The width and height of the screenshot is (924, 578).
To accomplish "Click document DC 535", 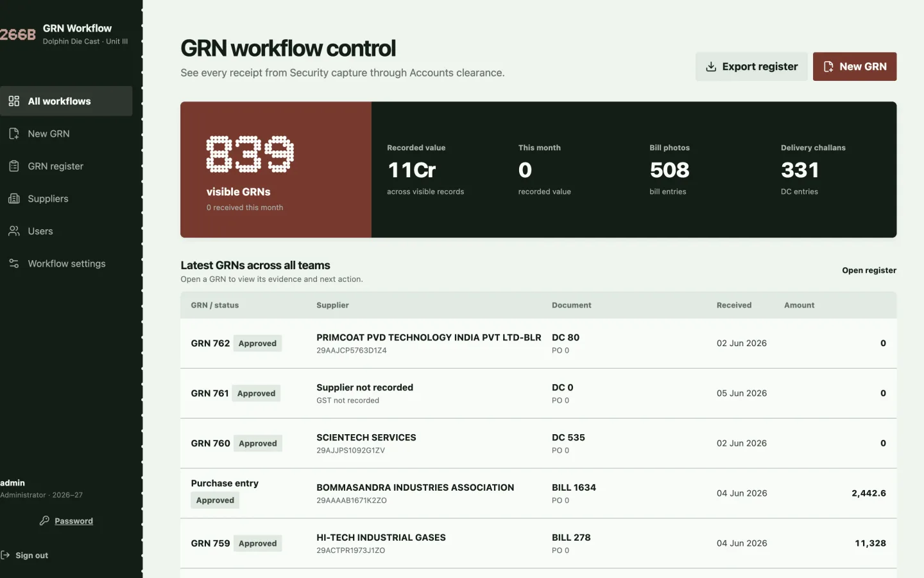I will pyautogui.click(x=569, y=437).
